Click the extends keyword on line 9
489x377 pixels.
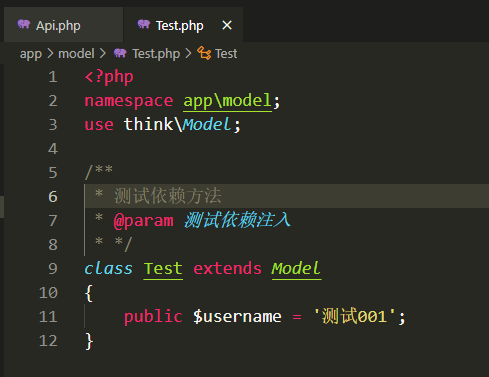click(x=227, y=269)
